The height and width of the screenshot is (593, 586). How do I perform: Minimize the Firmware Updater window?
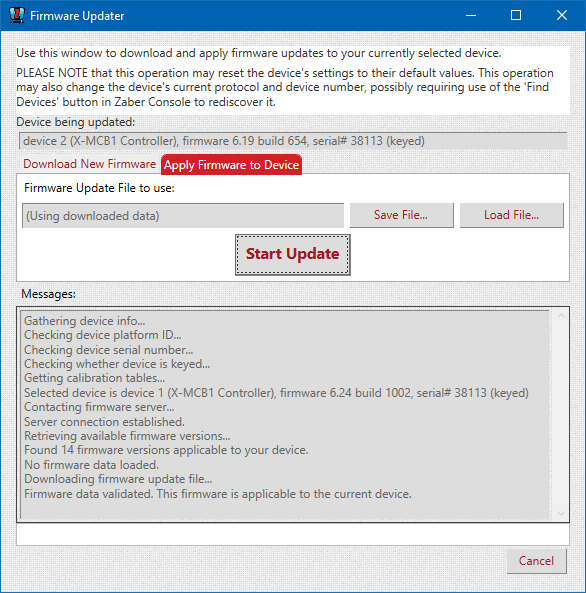(x=471, y=16)
